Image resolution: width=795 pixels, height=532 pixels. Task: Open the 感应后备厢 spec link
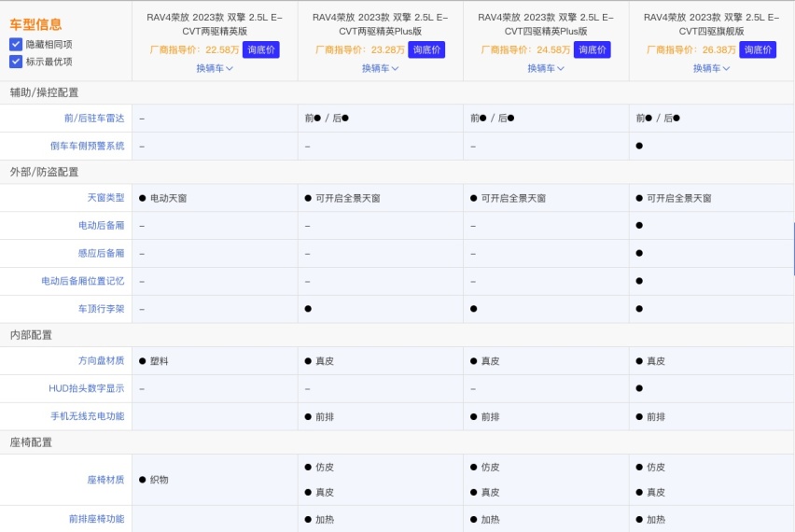[102, 253]
